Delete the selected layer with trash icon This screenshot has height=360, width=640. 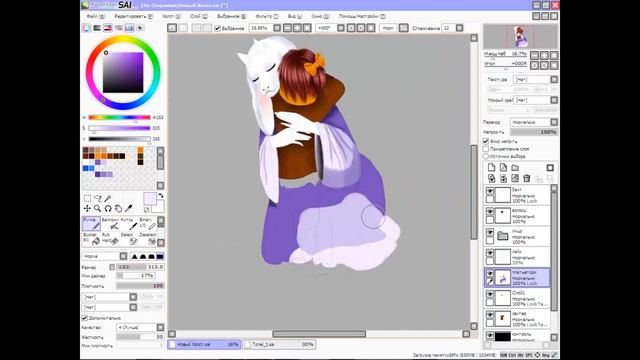coord(527,178)
